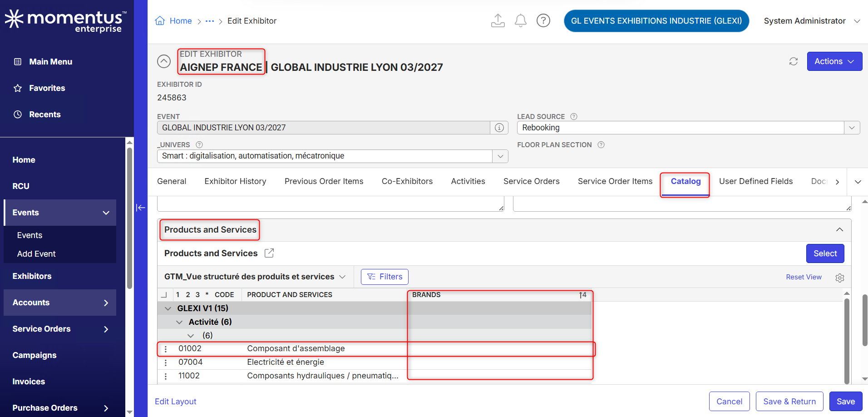Screen dimensions: 868x417
Task: Open the Service Orders tab
Action: pos(532,181)
